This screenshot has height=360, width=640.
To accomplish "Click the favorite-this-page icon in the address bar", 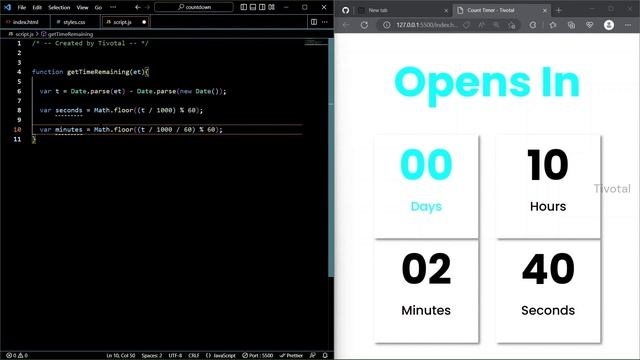I will [511, 25].
